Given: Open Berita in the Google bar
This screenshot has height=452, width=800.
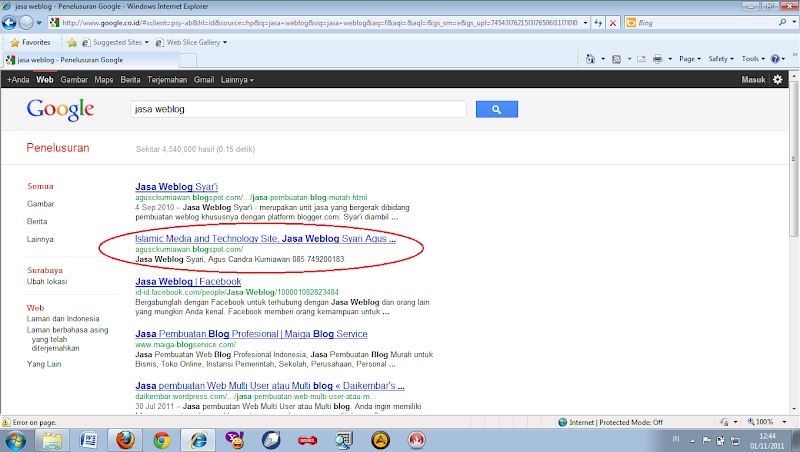Looking at the screenshot, I should 130,80.
